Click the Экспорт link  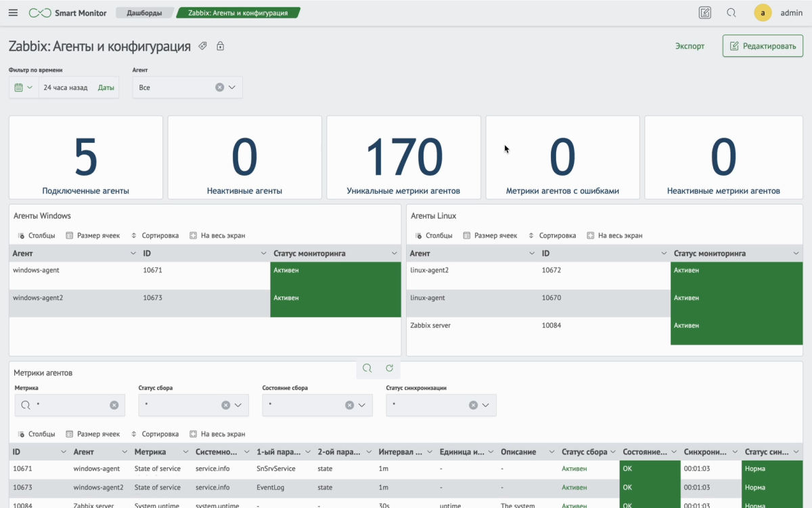[690, 46]
